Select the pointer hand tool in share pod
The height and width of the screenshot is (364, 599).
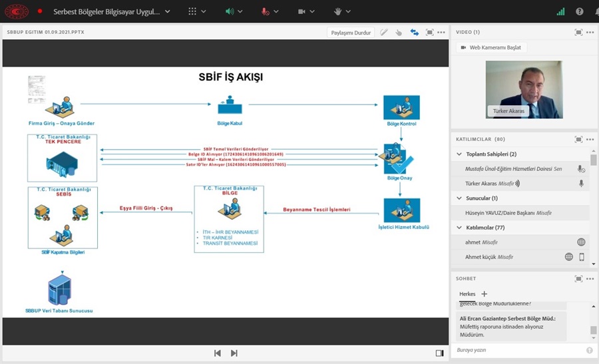[x=399, y=33]
